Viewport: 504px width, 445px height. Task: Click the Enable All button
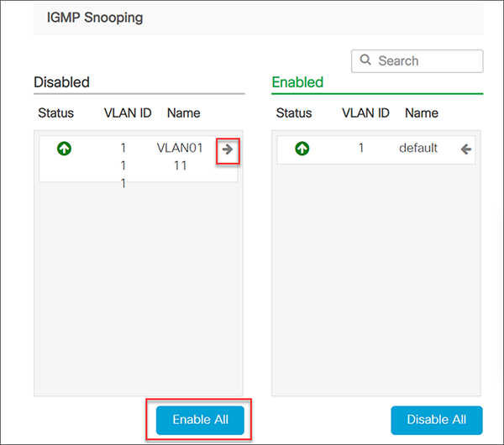click(200, 420)
